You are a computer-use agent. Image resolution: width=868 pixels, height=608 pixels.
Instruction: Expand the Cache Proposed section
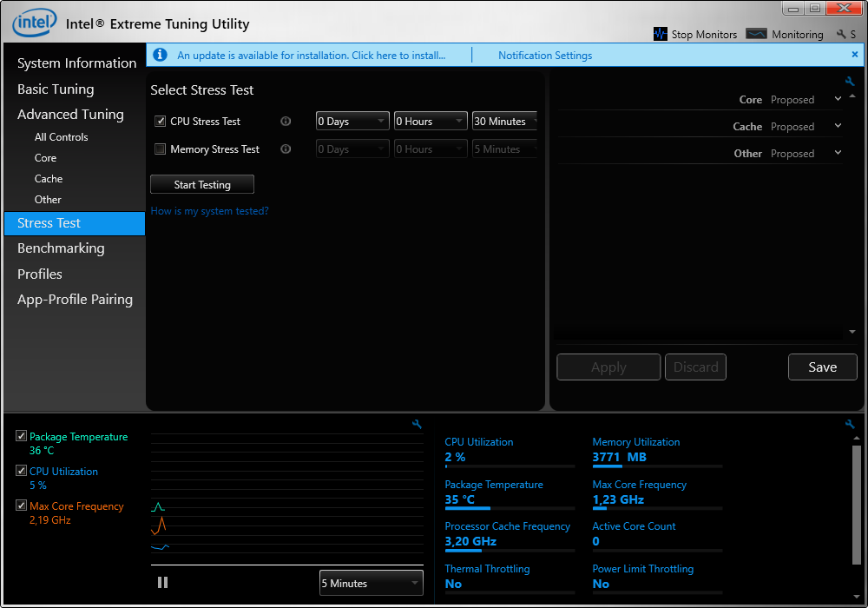838,126
